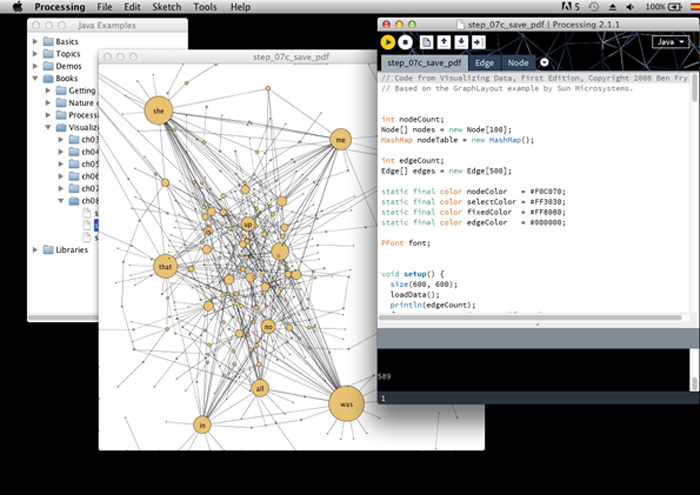Click the battery status icon
The height and width of the screenshot is (495, 700).
click(x=675, y=7)
